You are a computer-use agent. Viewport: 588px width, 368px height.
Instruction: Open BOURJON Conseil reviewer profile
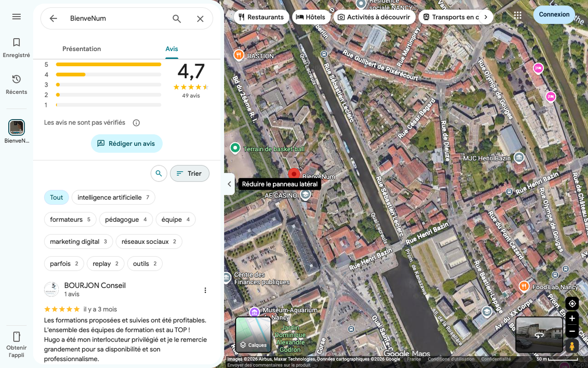95,286
